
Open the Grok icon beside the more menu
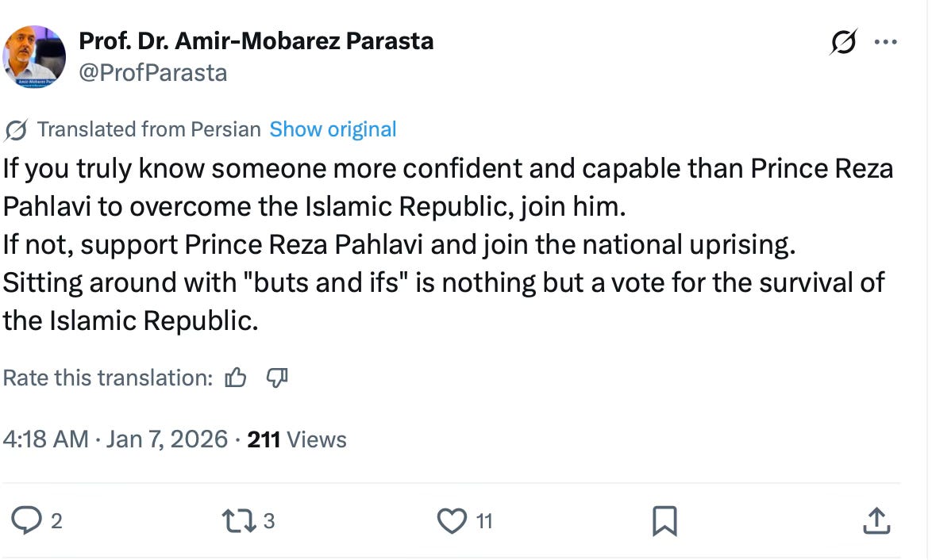[841, 42]
